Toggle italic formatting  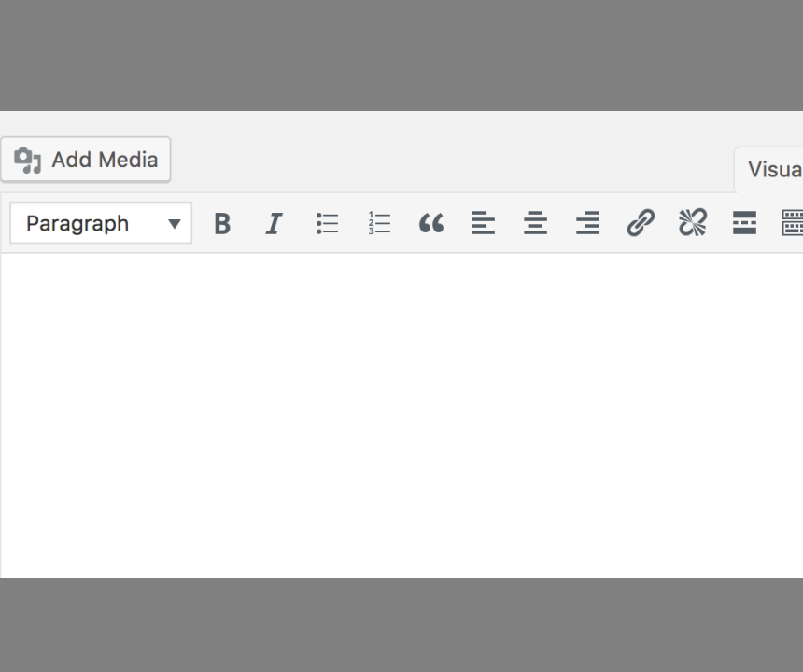click(274, 223)
